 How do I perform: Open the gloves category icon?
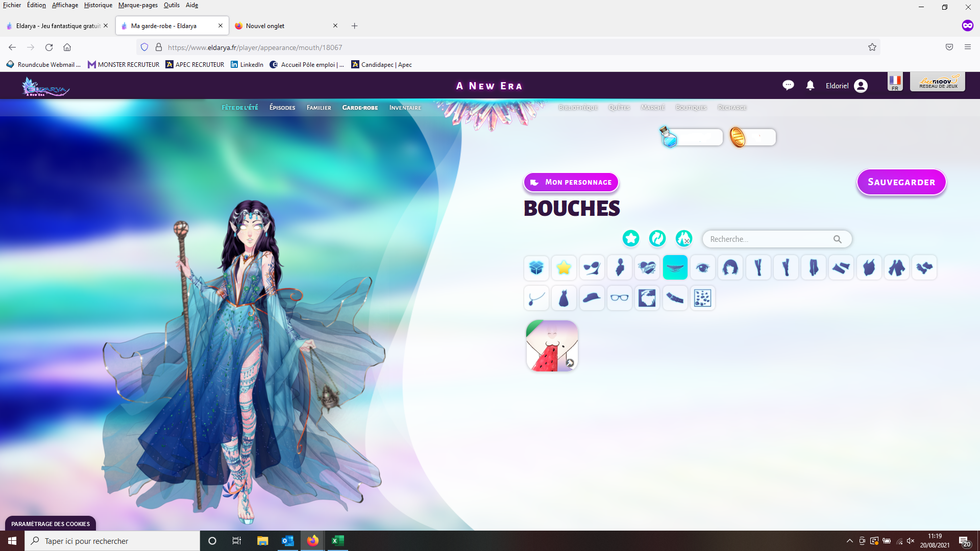click(924, 267)
